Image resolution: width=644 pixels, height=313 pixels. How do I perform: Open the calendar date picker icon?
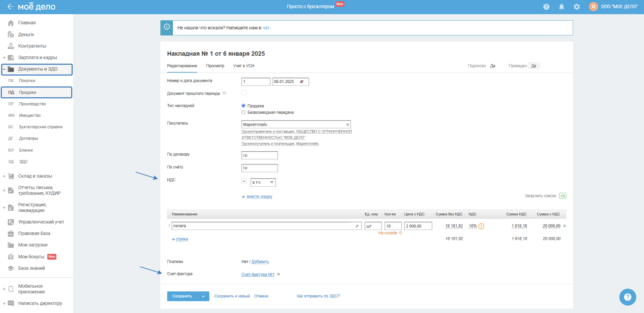click(302, 82)
